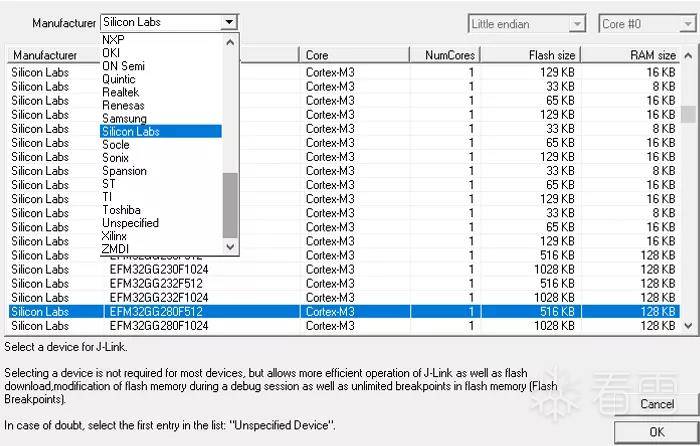Click the dropdown list scrollbar thumb
Viewport: 700px width, 446px height.
click(230, 205)
